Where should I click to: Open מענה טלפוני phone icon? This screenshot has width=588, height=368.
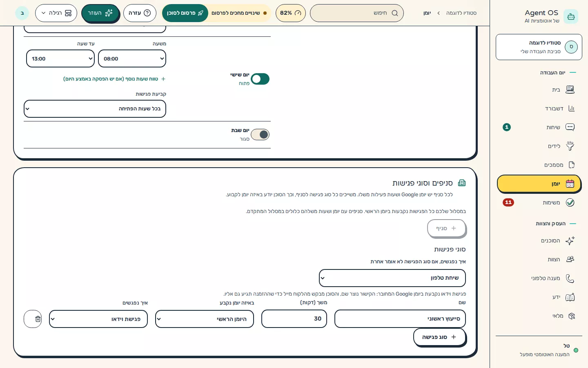(x=570, y=278)
